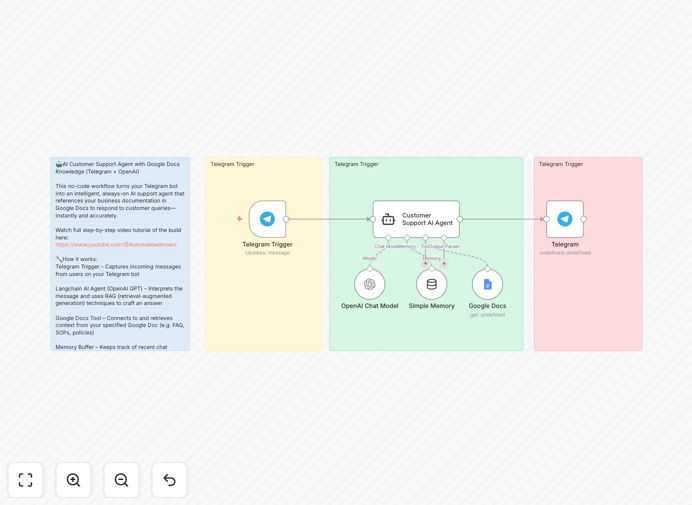692x505 pixels.
Task: Click the yellow sticky note 'Telegram Trigger' title
Action: 232,164
